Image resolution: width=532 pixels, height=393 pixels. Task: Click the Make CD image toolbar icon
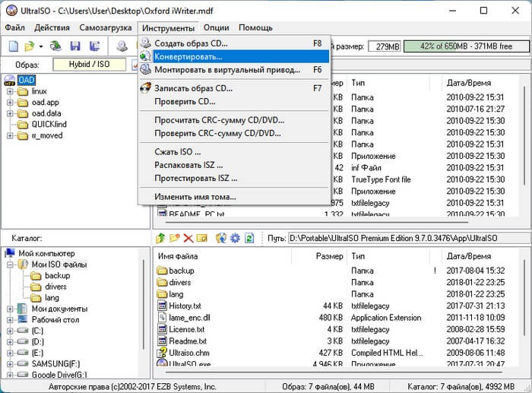pyautogui.click(x=122, y=46)
